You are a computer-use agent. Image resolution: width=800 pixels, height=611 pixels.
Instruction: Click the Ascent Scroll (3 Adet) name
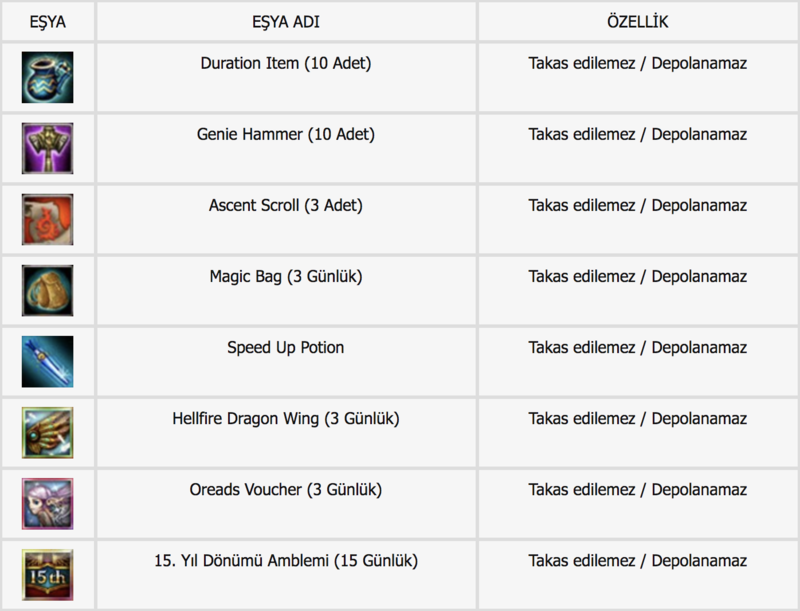pyautogui.click(x=286, y=205)
